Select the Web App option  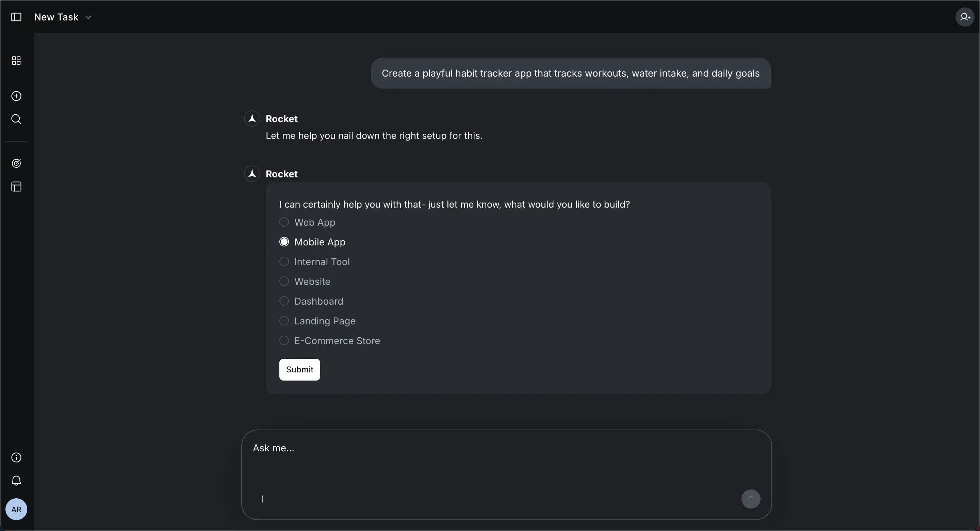284,222
